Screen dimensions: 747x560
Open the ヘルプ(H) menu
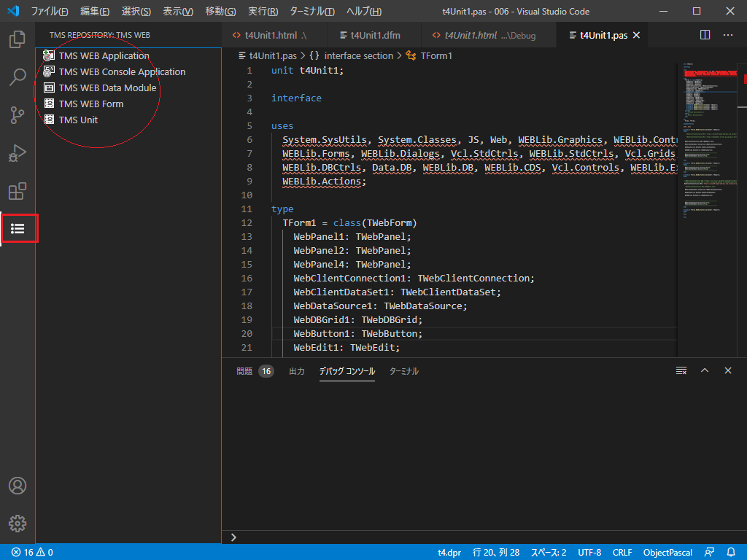363,11
